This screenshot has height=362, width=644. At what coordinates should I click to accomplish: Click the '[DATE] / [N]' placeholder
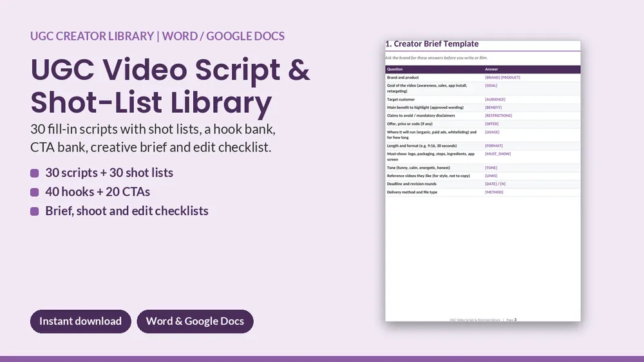pos(495,184)
